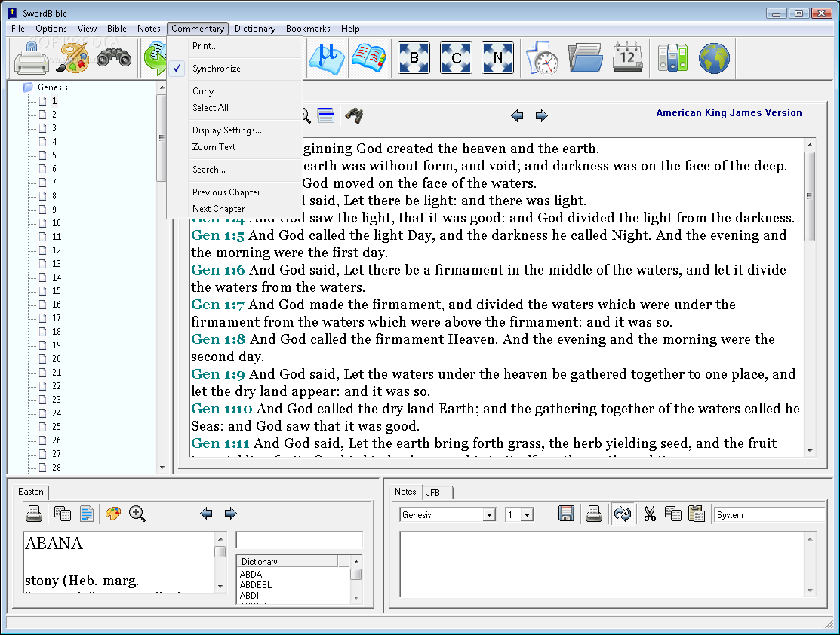Open the View menu
The height and width of the screenshot is (635, 840).
click(87, 29)
